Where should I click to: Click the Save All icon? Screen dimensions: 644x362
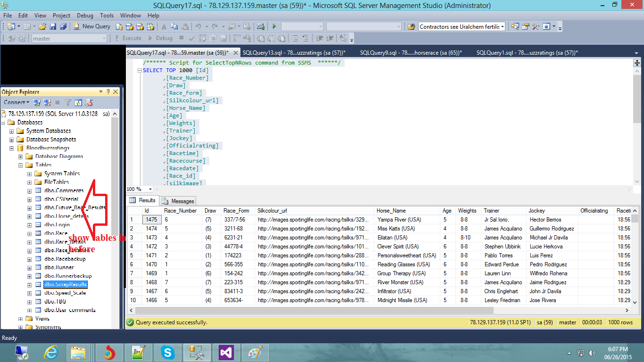click(62, 26)
